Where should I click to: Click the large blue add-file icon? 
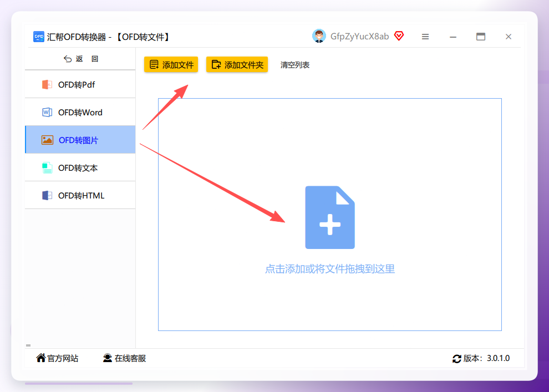coord(330,217)
